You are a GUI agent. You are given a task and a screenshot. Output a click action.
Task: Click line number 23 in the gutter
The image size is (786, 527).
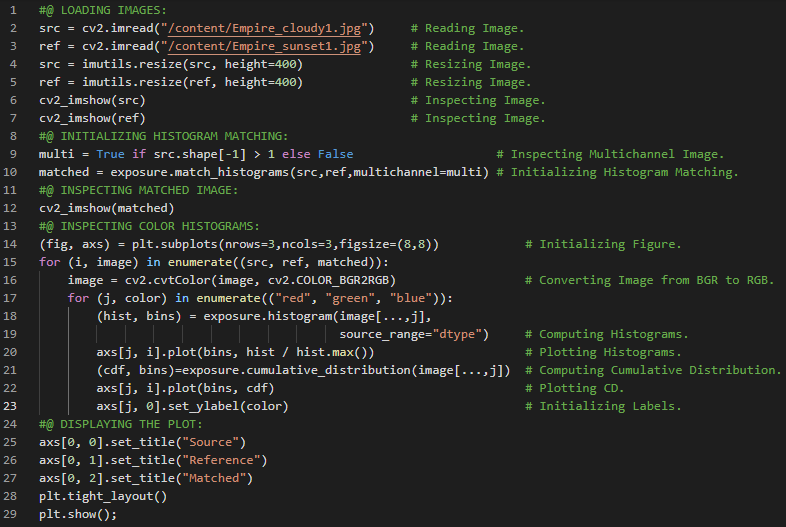click(x=15, y=406)
